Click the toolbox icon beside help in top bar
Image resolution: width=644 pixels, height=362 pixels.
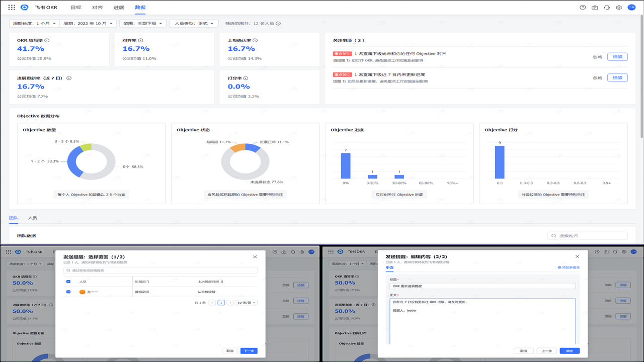click(x=595, y=8)
